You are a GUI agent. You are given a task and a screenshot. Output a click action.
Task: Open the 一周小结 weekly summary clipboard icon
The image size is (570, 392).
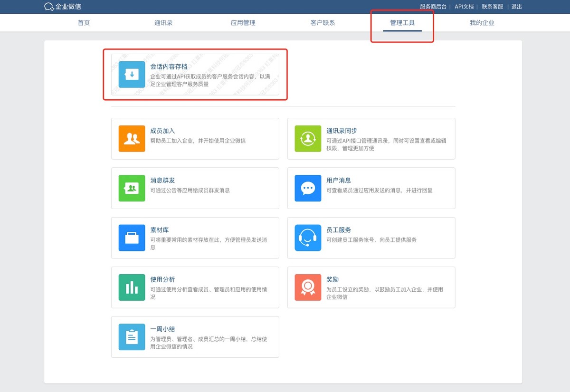point(131,337)
